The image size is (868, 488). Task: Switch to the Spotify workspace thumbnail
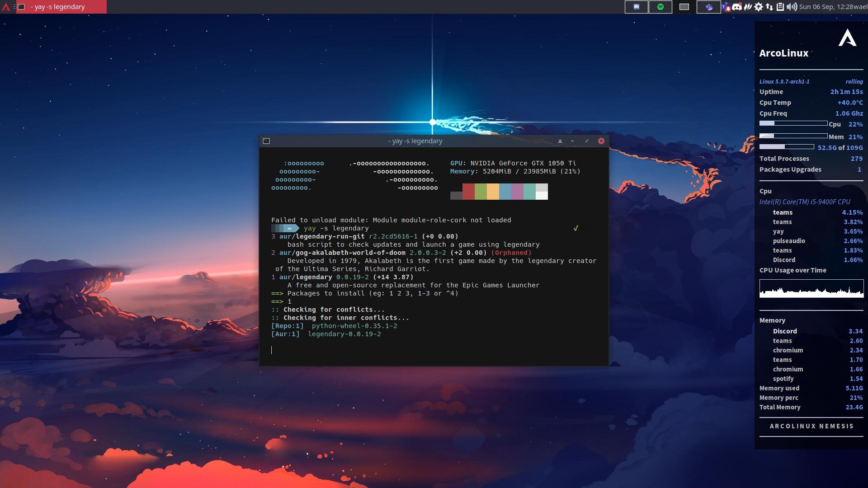pyautogui.click(x=660, y=7)
